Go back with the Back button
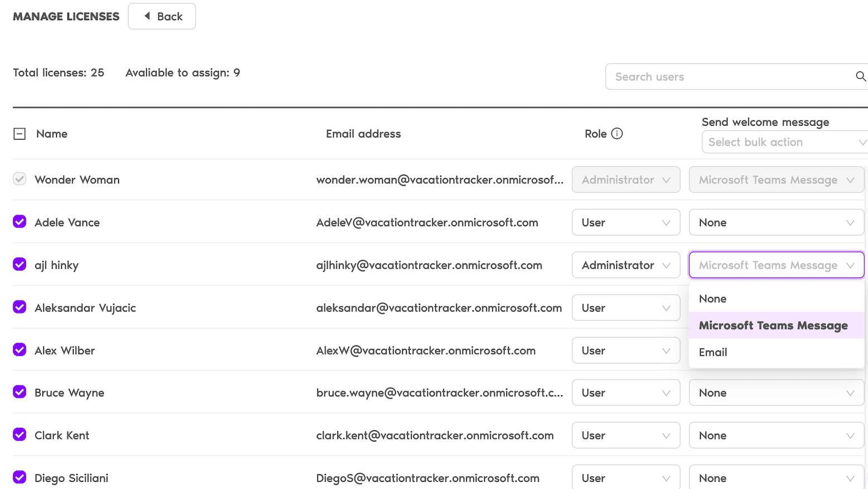868x489 pixels. click(x=162, y=16)
